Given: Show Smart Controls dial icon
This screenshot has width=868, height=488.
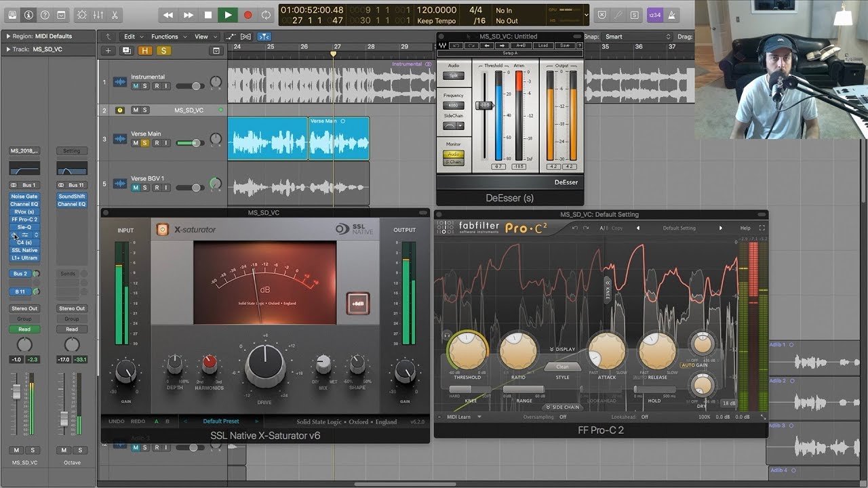Looking at the screenshot, I should coord(82,14).
